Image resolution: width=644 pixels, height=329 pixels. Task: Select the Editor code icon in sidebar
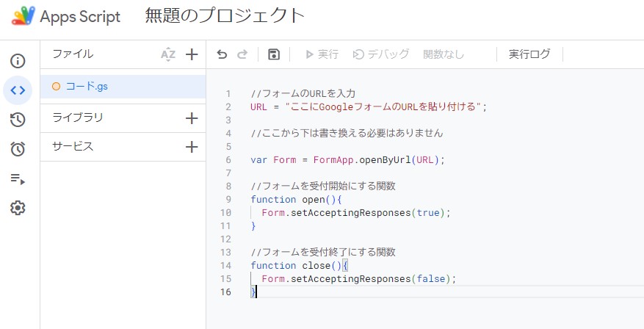click(18, 90)
